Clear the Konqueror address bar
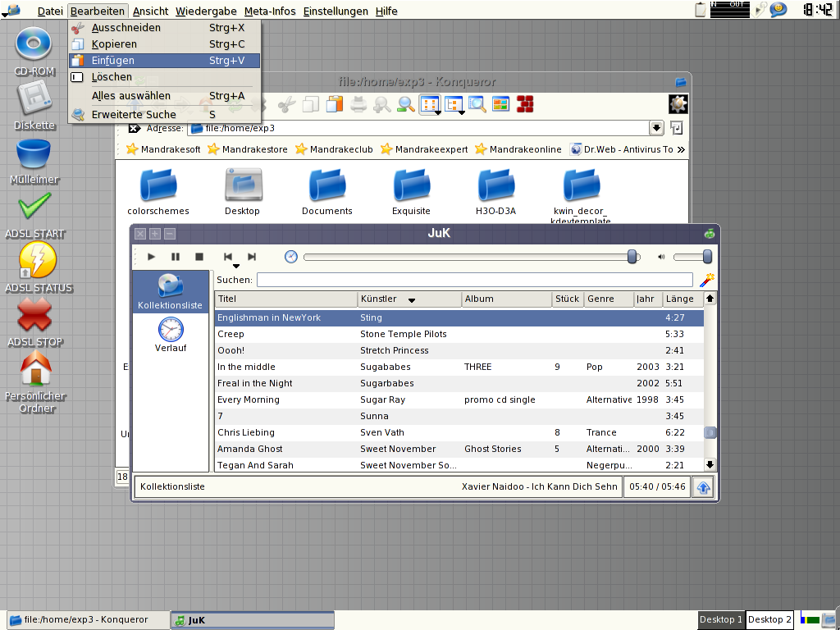 [x=135, y=128]
